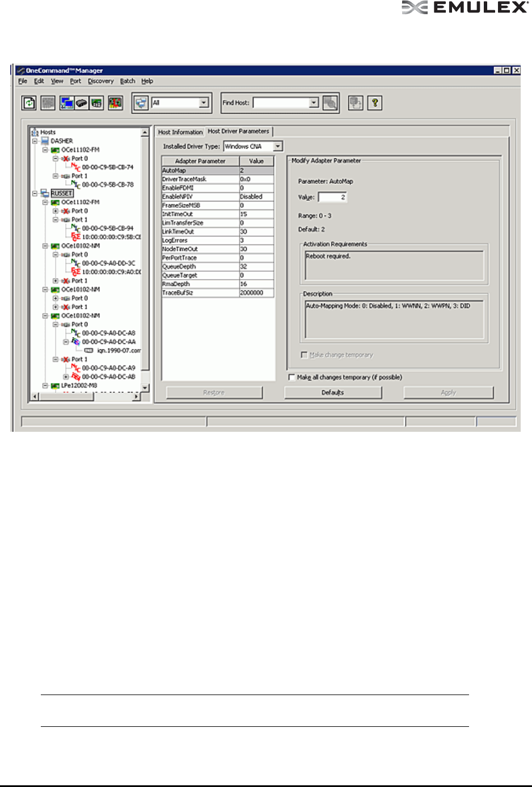Collapse Port 1 above 00-00-C9-5B-CB-78

point(56,176)
